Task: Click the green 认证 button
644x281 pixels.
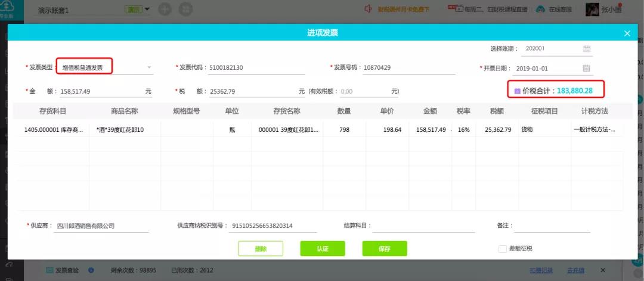Action: [x=323, y=249]
